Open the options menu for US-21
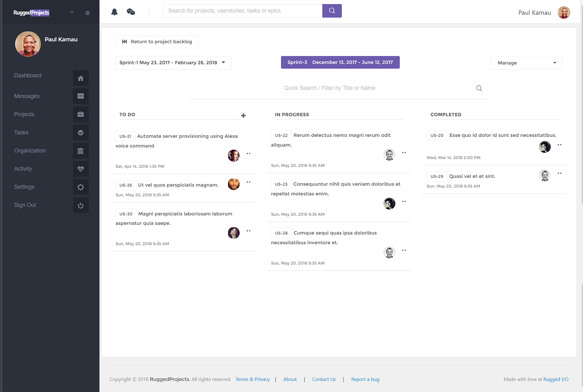Screen dimensions: 583x392 (x=249, y=153)
